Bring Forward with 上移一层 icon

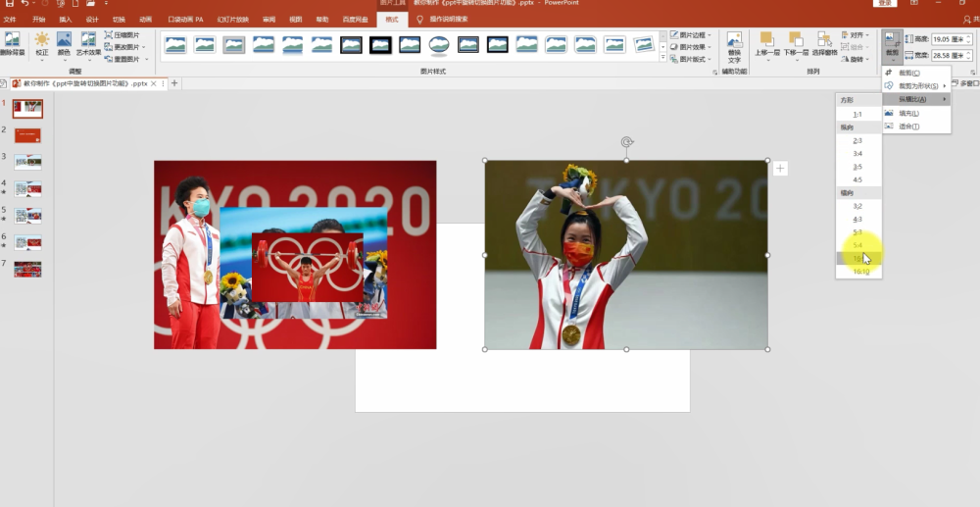(x=766, y=44)
